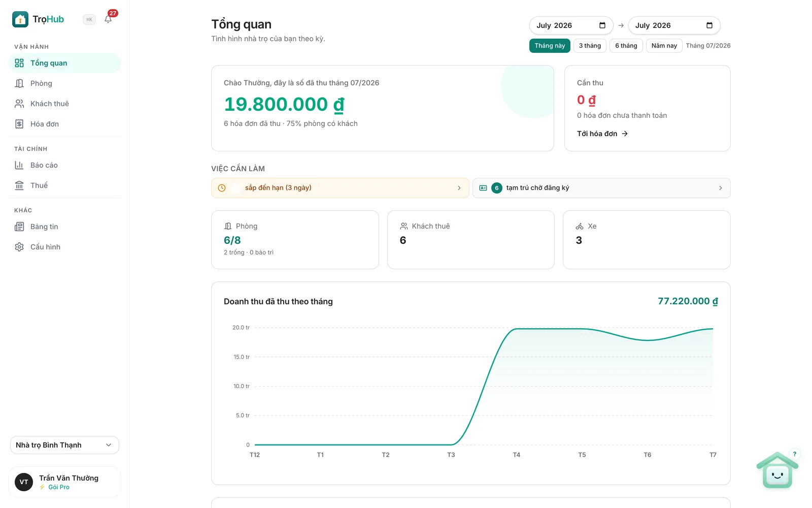Open the sắp đến hạn (3 ngày) task
This screenshot has width=812, height=508.
(x=340, y=188)
